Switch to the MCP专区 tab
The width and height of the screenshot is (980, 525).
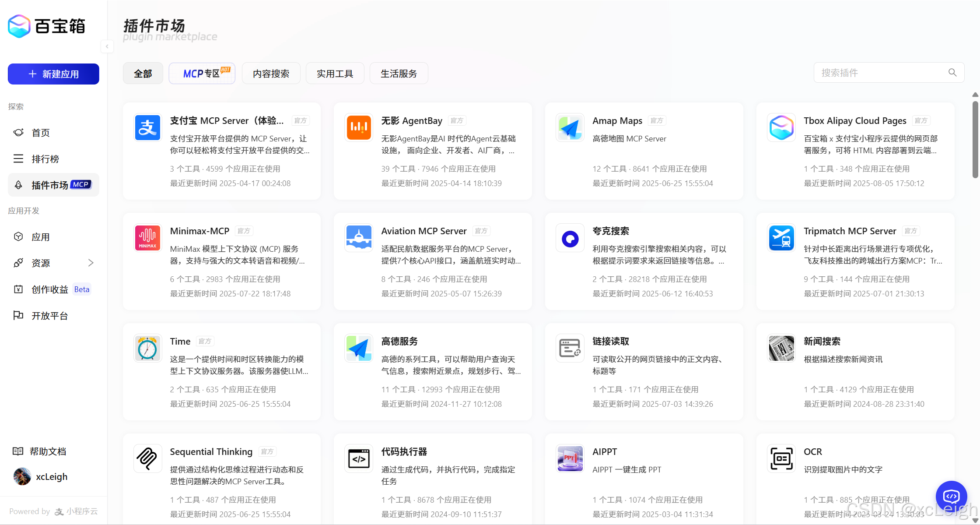pyautogui.click(x=202, y=74)
